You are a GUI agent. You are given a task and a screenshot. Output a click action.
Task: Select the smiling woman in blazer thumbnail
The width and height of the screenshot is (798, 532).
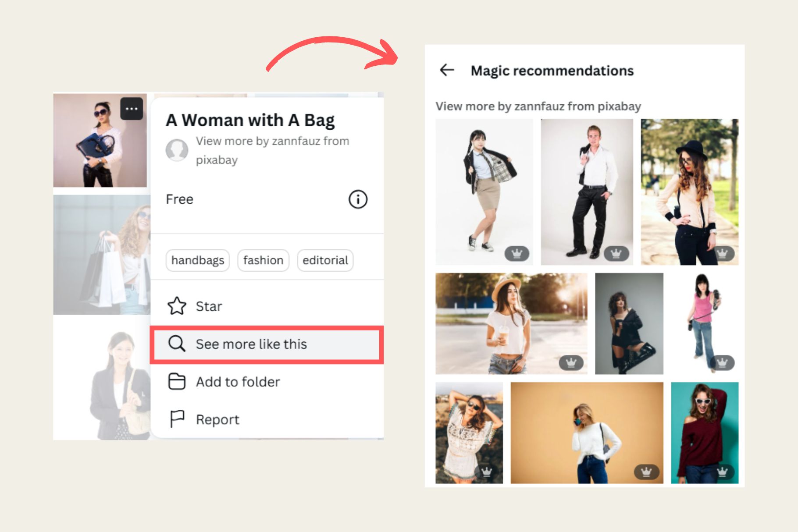pos(119,385)
